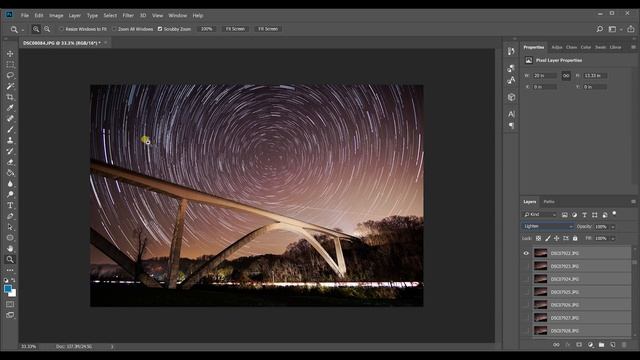Select the Zoom tool in the toolbox

[x=10, y=259]
